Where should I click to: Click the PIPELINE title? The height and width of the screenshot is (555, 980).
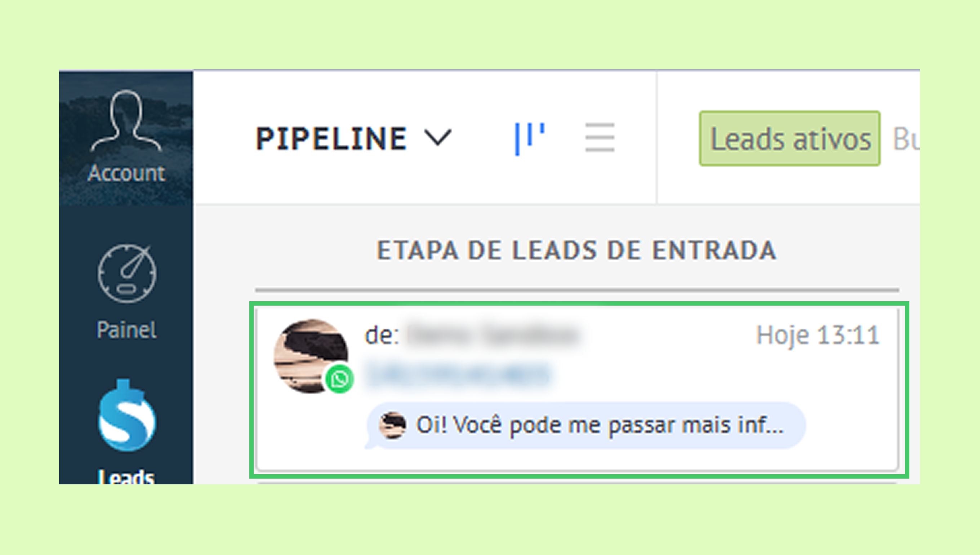[331, 138]
